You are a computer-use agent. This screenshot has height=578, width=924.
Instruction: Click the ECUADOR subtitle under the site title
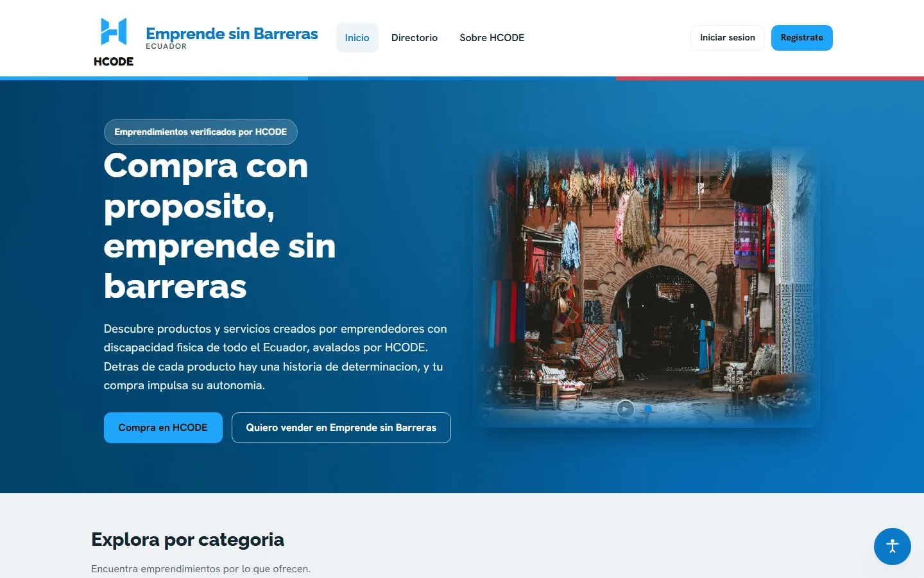[166, 46]
